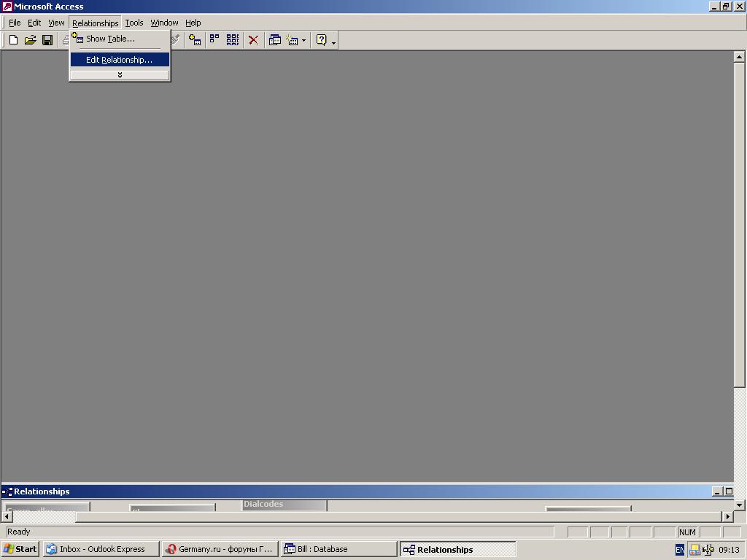
Task: Click the Database Window icon
Action: [275, 40]
